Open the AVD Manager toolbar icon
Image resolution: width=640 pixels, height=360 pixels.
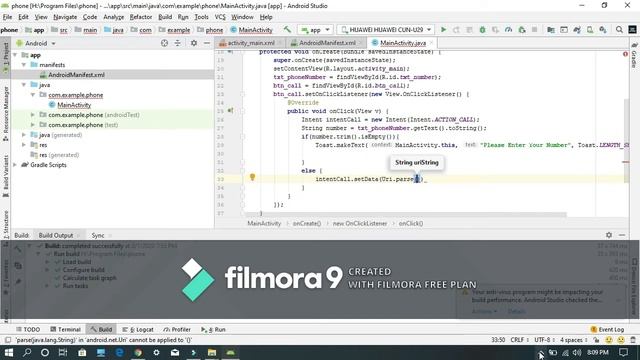[x=590, y=30]
